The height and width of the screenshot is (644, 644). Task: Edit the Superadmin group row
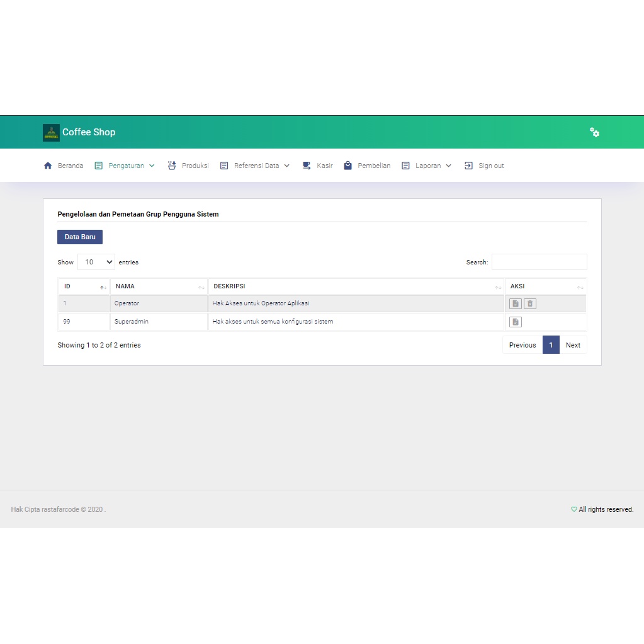(x=516, y=322)
